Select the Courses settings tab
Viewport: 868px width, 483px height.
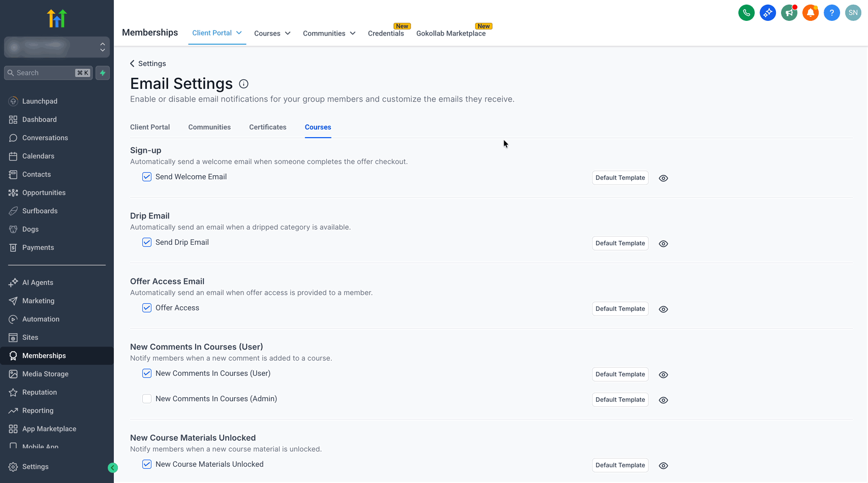(x=318, y=127)
